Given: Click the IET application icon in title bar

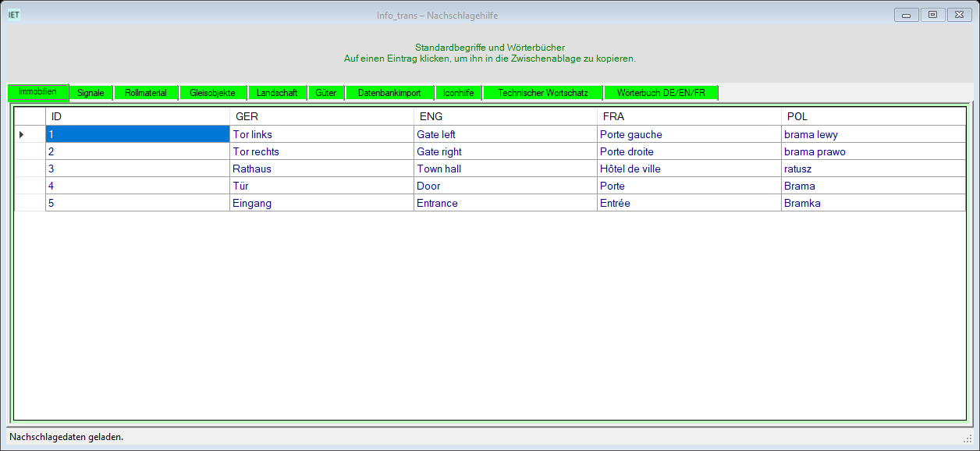Looking at the screenshot, I should 14,14.
